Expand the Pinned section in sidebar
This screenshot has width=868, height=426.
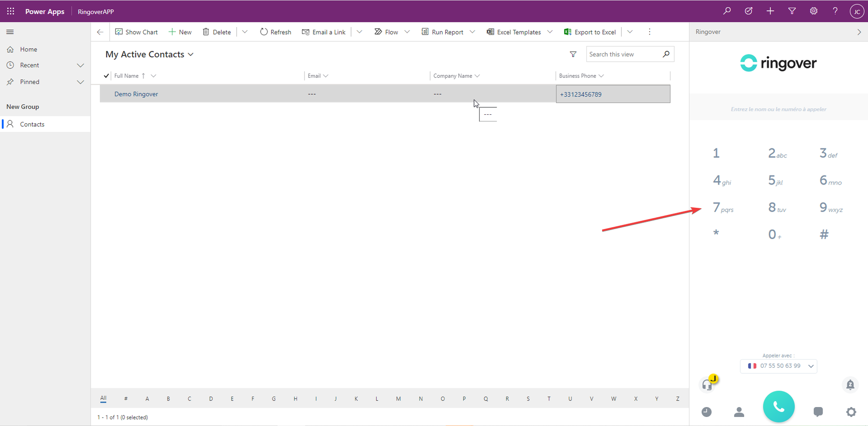(x=80, y=82)
